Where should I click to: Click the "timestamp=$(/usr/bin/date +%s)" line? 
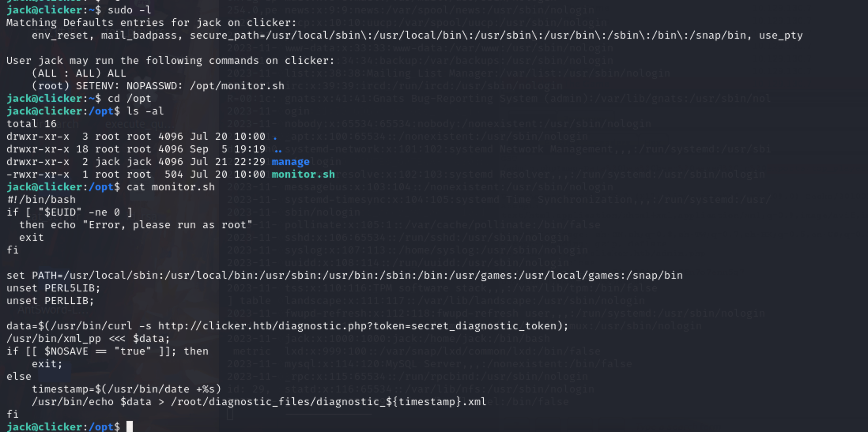click(126, 389)
